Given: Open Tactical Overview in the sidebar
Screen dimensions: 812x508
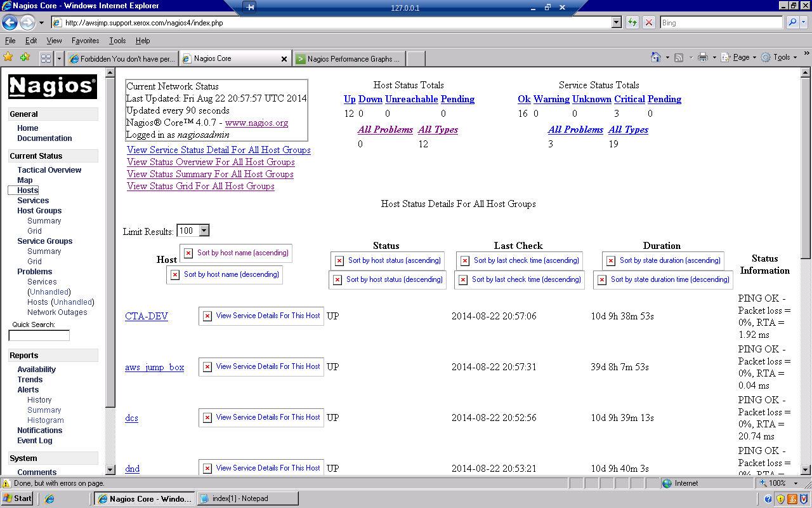Looking at the screenshot, I should 49,170.
